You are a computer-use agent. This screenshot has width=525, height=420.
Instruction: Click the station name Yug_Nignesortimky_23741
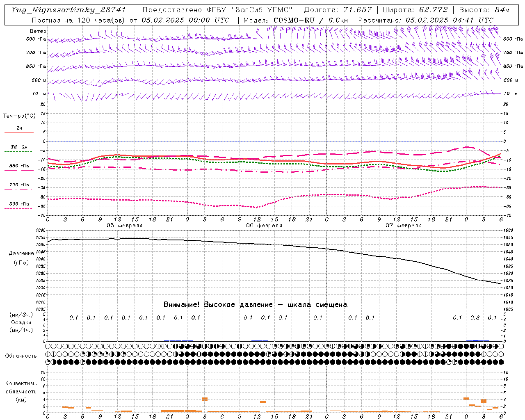click(68, 10)
